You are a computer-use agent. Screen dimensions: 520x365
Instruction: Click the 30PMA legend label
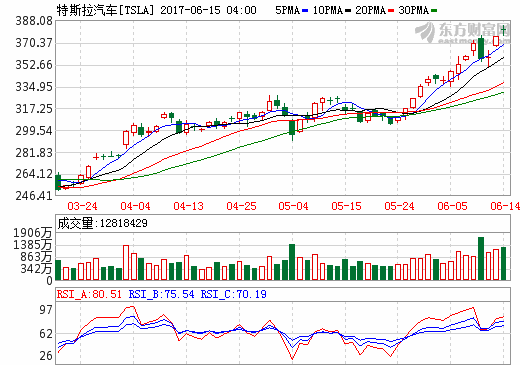pos(414,10)
